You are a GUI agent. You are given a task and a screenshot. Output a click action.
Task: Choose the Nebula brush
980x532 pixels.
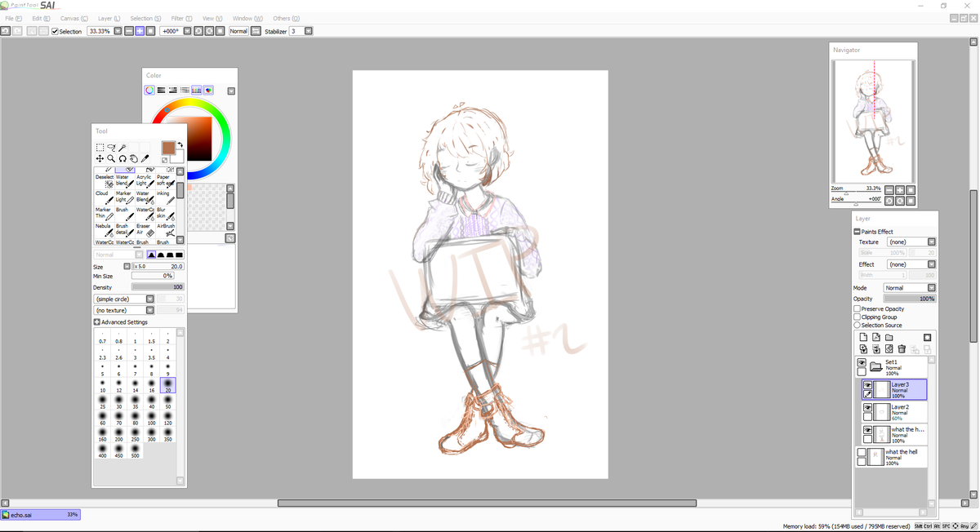click(105, 229)
